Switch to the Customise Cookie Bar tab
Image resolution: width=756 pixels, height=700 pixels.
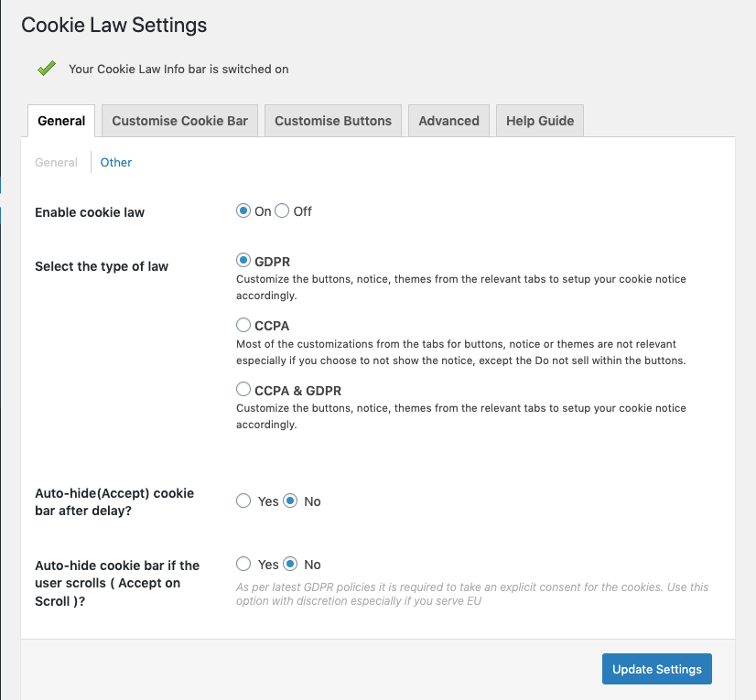point(179,121)
